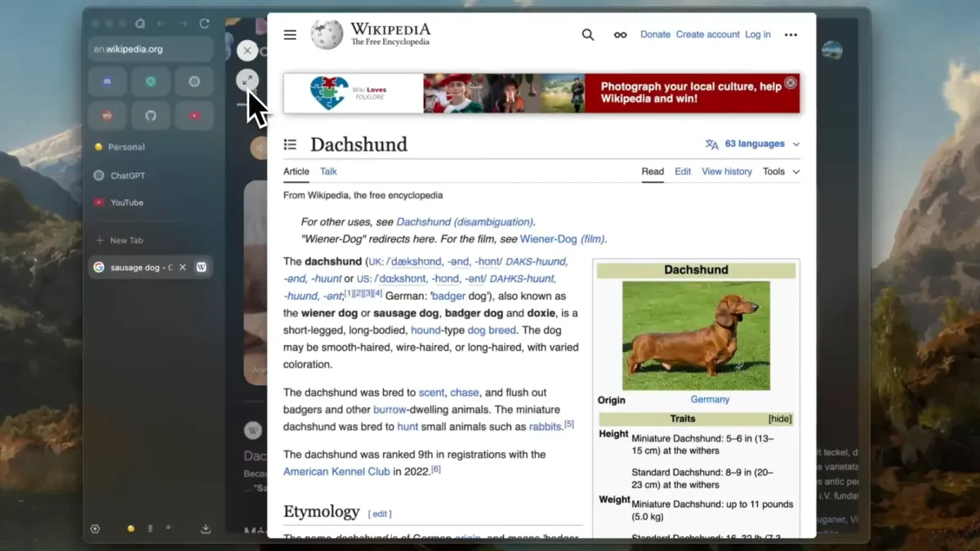Open the Wikipedia main menu hamburger icon
Viewport: 980px width, 551px height.
pyautogui.click(x=290, y=34)
